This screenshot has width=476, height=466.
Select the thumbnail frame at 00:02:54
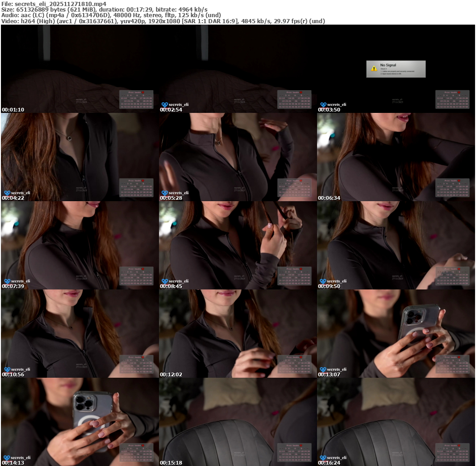(238, 69)
